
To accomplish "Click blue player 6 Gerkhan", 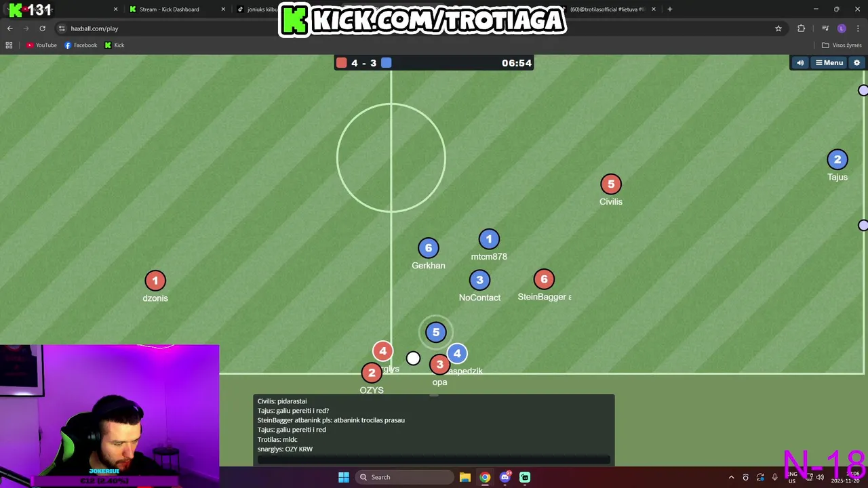I will (429, 248).
